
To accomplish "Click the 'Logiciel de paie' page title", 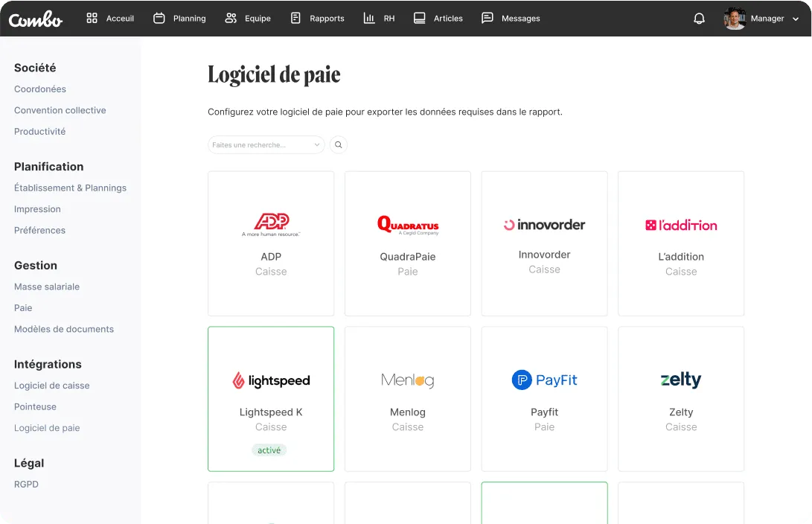I will point(274,74).
